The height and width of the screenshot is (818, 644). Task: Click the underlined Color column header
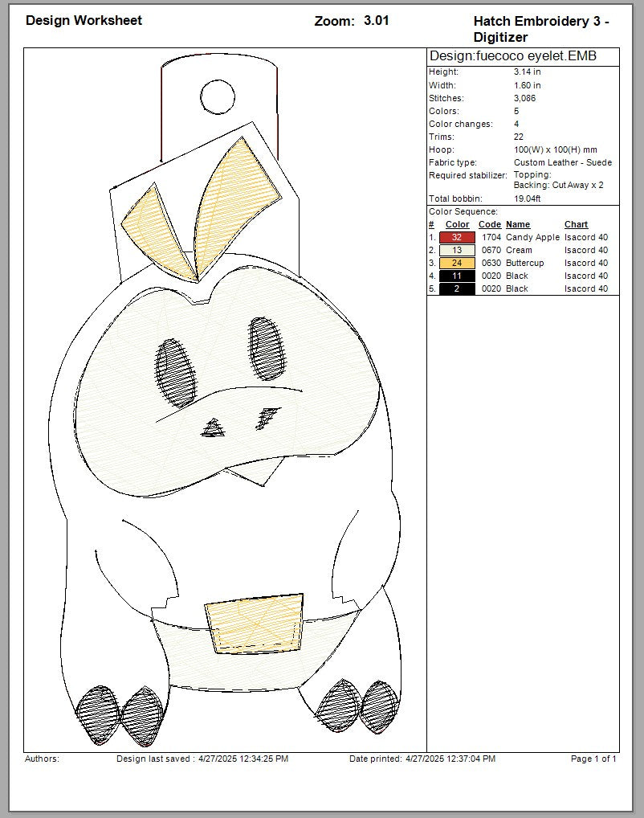pyautogui.click(x=457, y=225)
